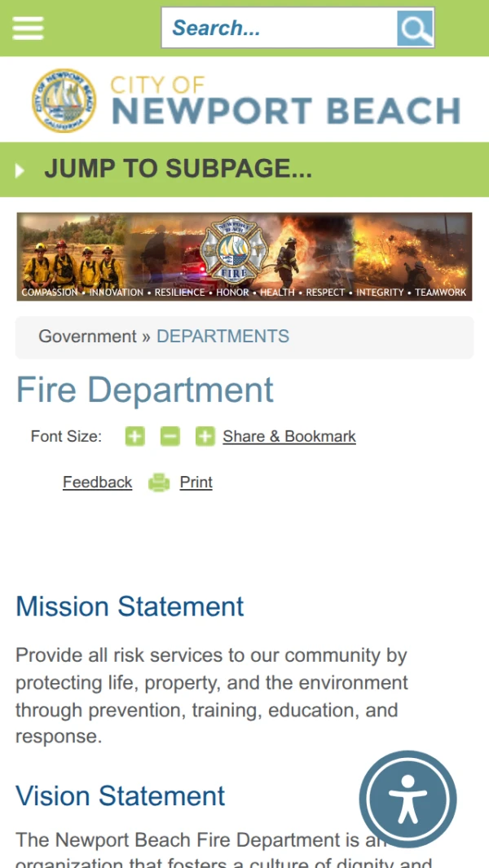Screen dimensions: 489x868
Task: Expand the Jump to Subpage triangle arrow
Action: pos(20,170)
